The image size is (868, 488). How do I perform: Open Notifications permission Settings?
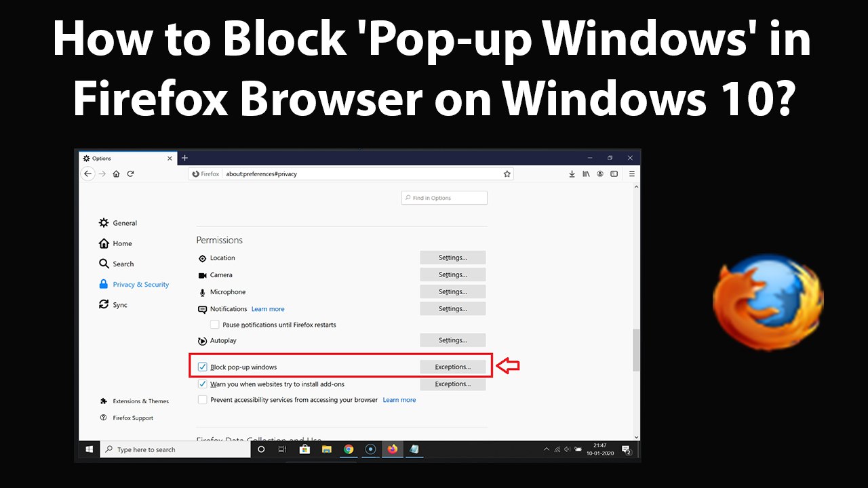coord(453,308)
